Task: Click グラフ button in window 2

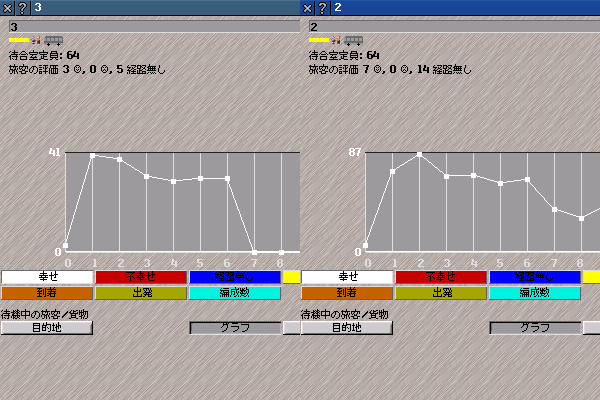Action: 535,328
